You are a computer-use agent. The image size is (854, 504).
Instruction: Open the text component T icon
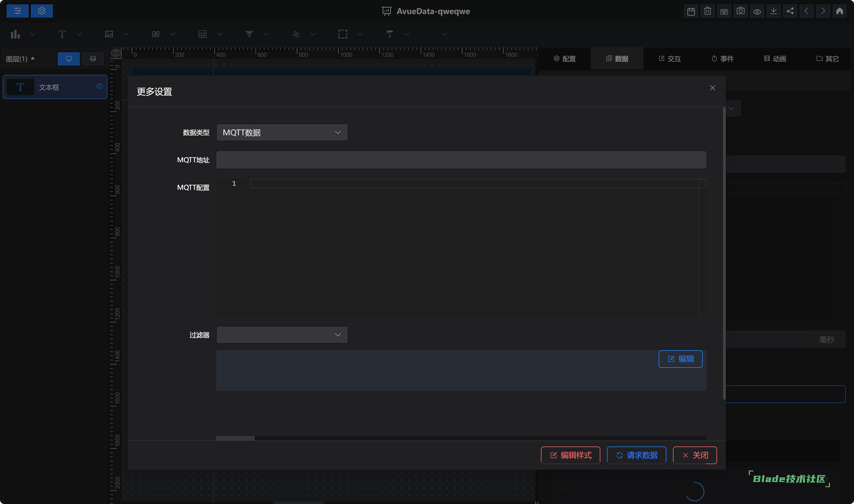click(x=62, y=34)
